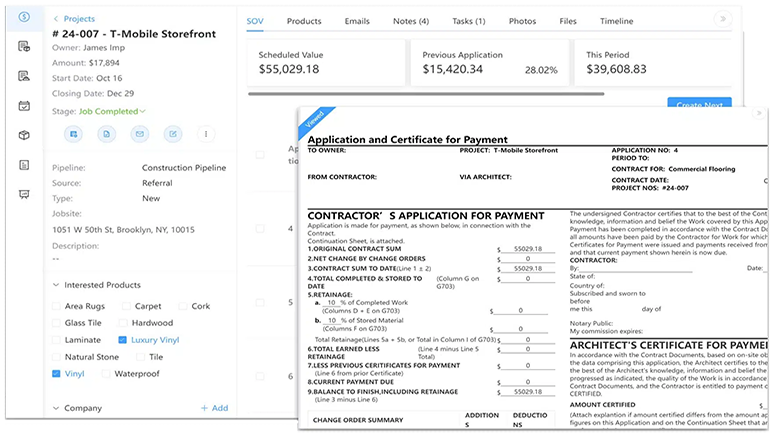Open the box/products icon in sidebar
Screen dimensions: 775x437
click(23, 135)
